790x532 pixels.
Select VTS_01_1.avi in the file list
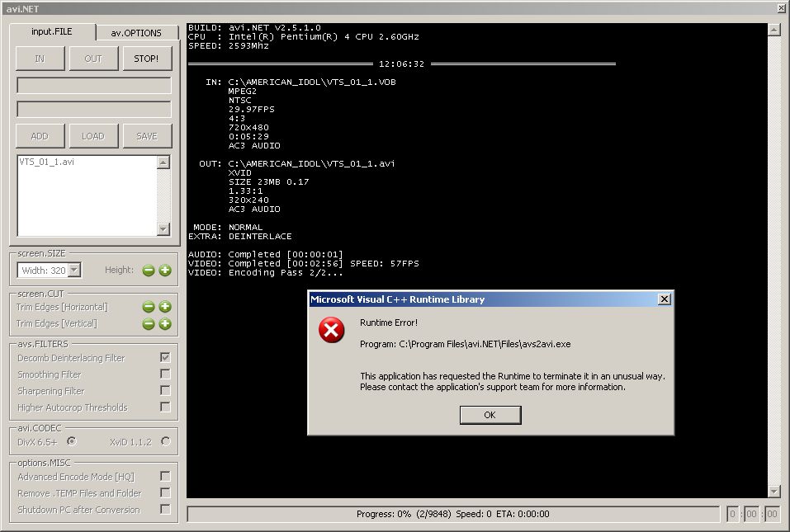(x=47, y=162)
